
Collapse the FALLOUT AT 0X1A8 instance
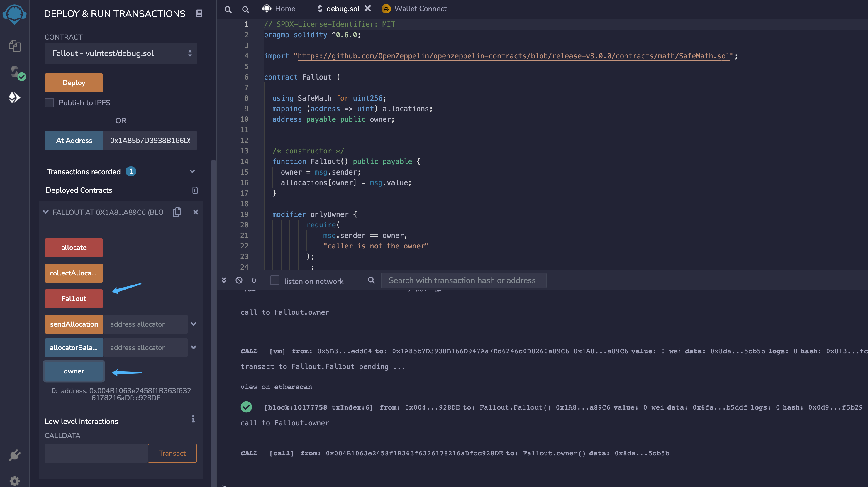tap(46, 212)
